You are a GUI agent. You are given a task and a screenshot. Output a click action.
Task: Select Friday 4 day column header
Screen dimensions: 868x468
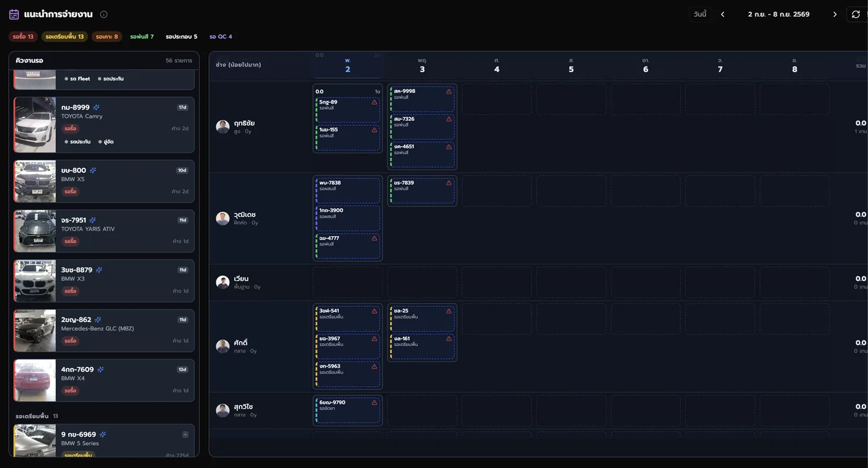tap(497, 65)
